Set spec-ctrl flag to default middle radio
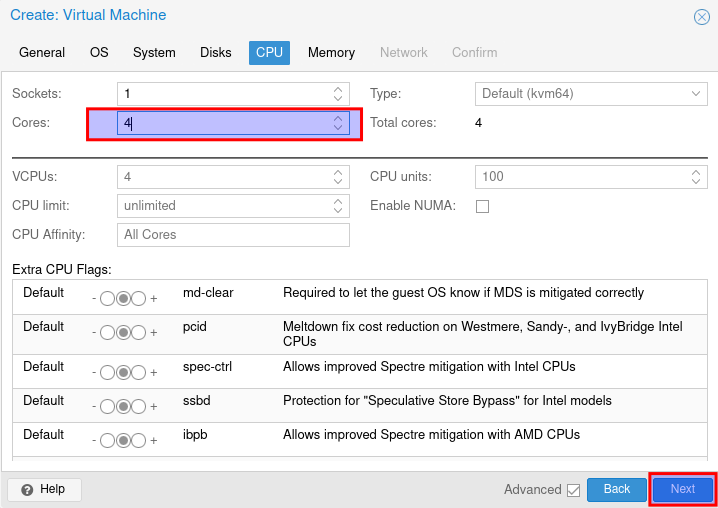The image size is (718, 508). 123,373
